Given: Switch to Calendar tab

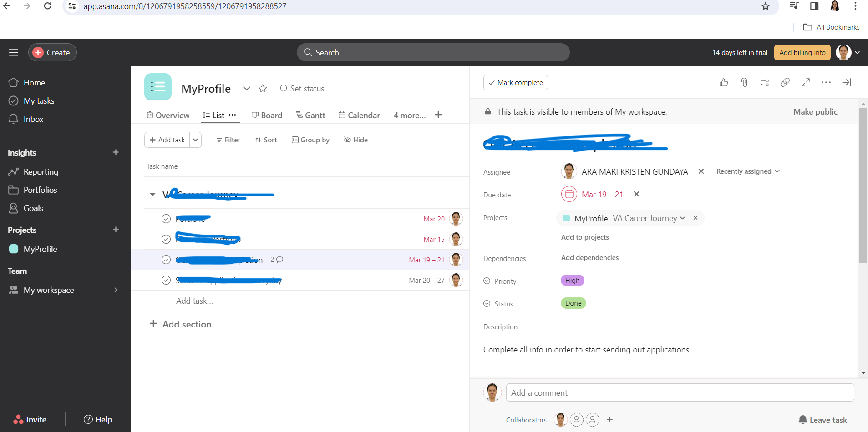Looking at the screenshot, I should (x=359, y=116).
